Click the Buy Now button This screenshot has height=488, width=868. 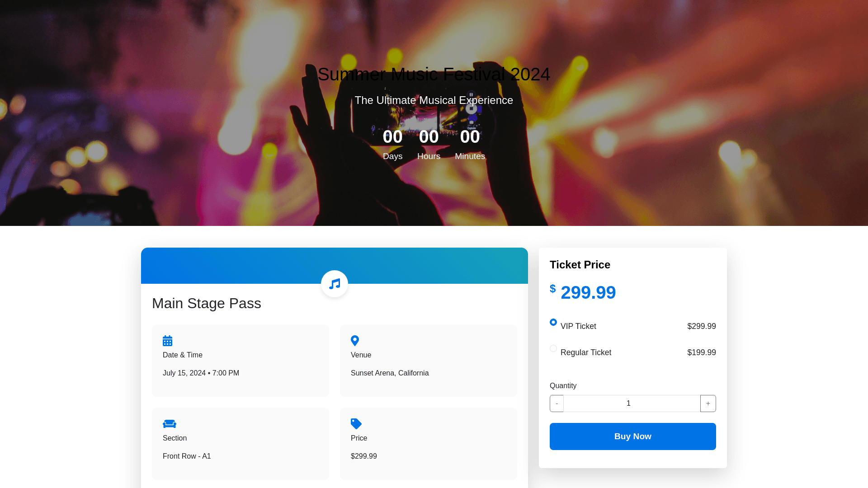point(632,436)
